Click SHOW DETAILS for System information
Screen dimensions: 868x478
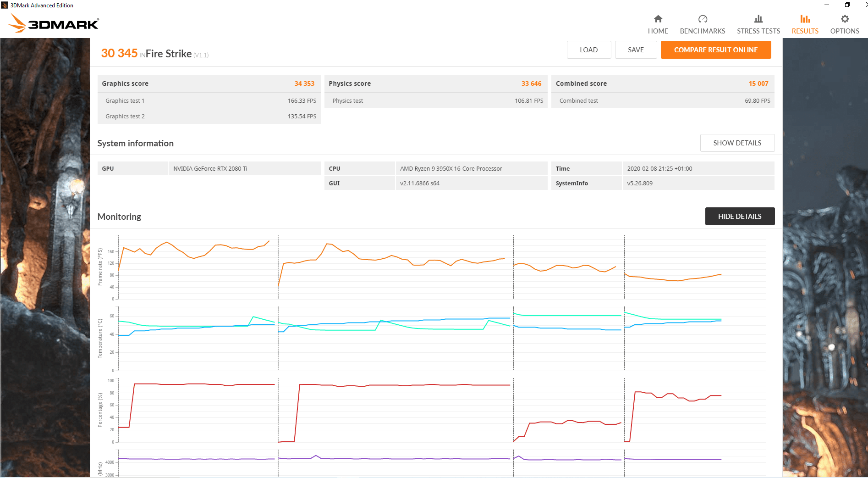click(x=737, y=143)
